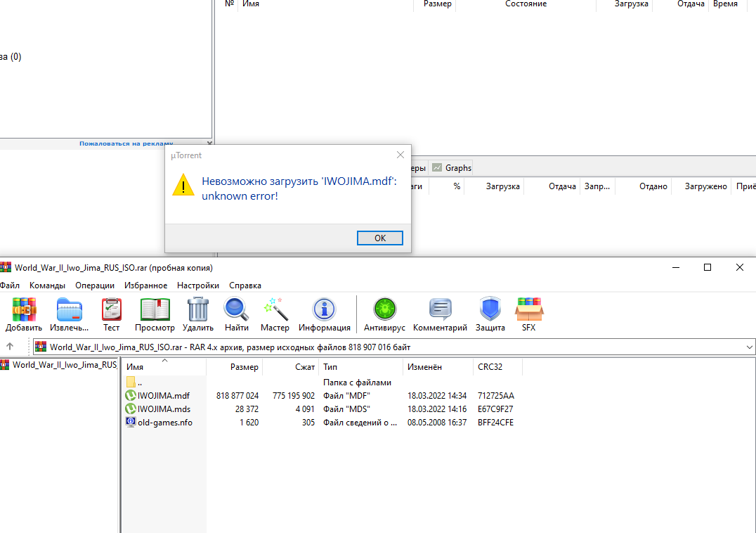The height and width of the screenshot is (533, 756).
Task: Minimize the WinRAR window
Action: 676,267
